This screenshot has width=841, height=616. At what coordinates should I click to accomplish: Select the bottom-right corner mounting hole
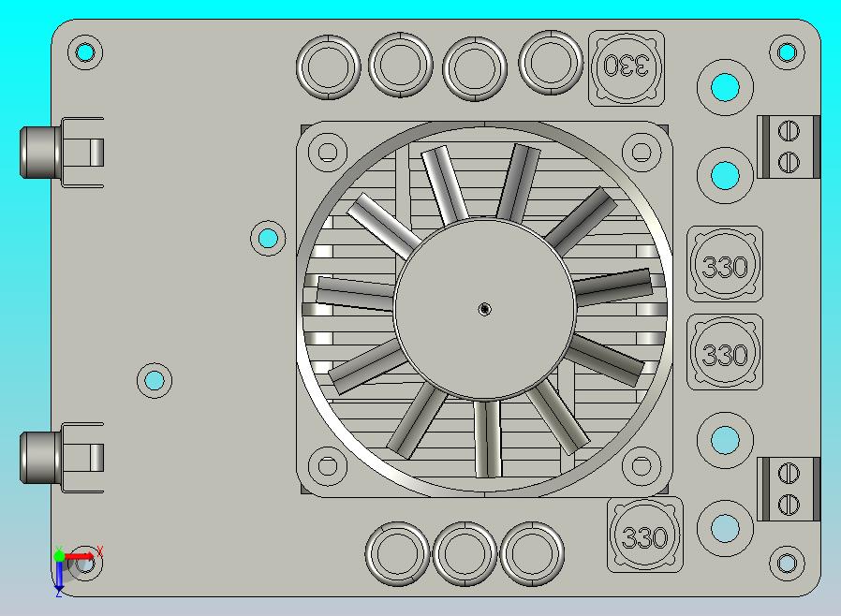(x=787, y=563)
